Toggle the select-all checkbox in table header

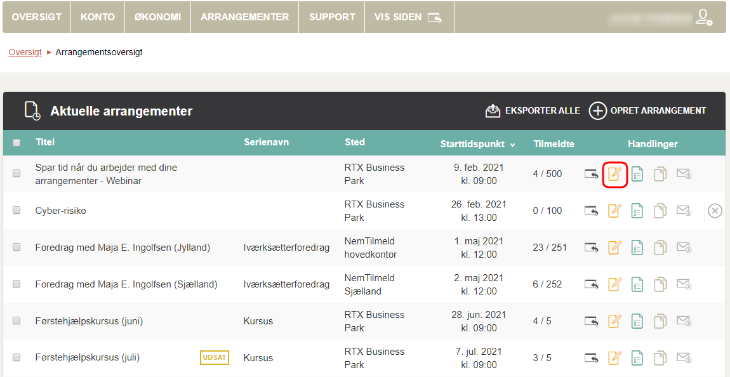(x=17, y=143)
